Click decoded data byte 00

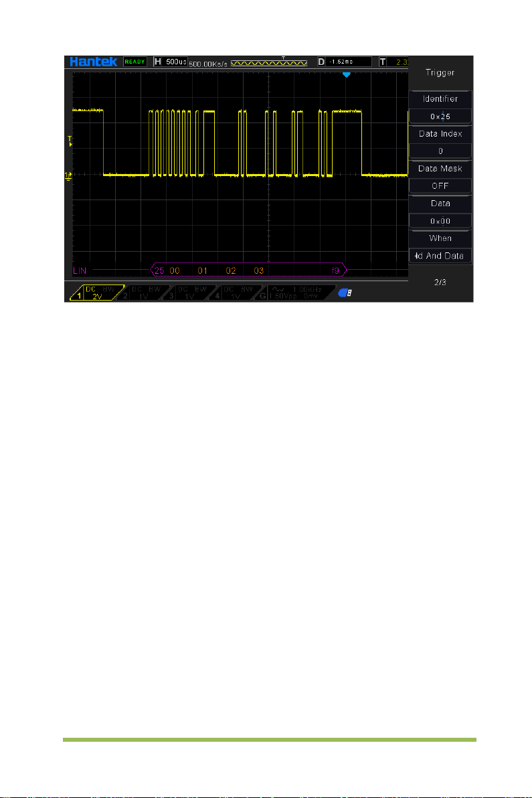click(x=175, y=270)
